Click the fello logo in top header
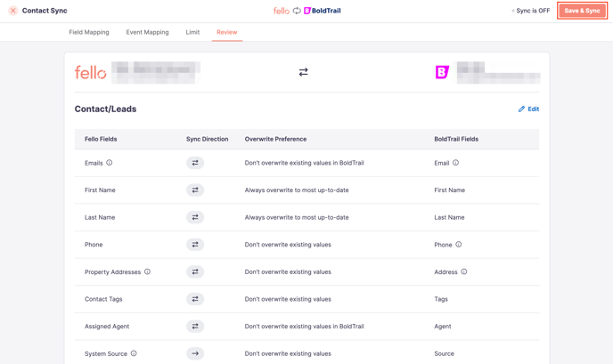613x364 pixels. (x=281, y=11)
